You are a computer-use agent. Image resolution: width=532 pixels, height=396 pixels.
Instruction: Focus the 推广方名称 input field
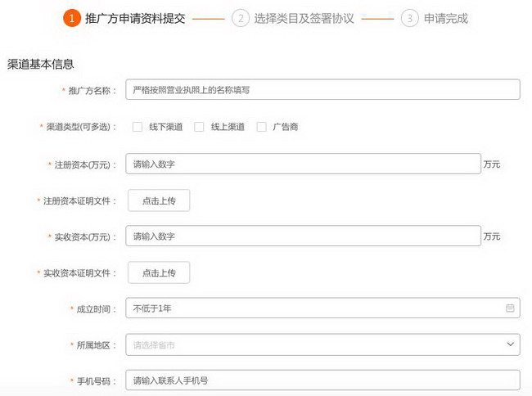(x=322, y=90)
